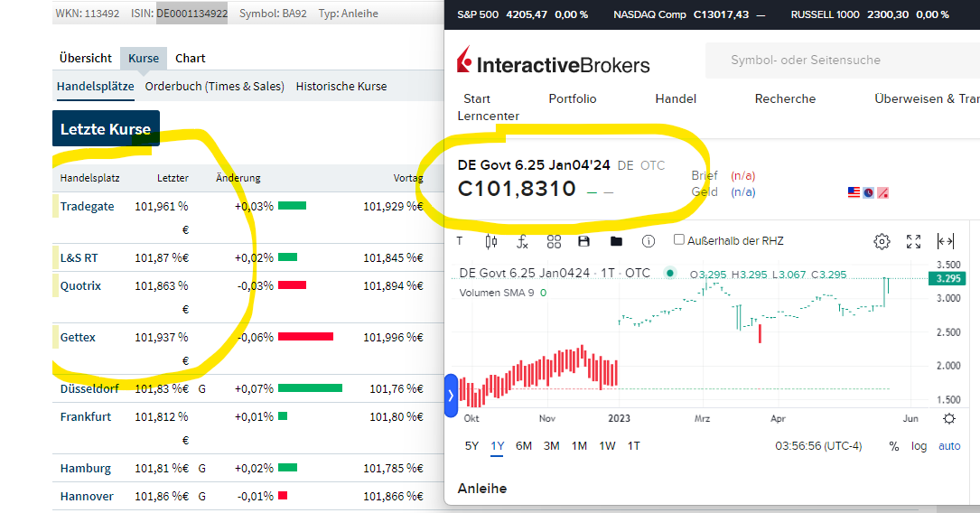
Task: Click the NASDAQ Comp ticker entry
Action: tap(689, 14)
